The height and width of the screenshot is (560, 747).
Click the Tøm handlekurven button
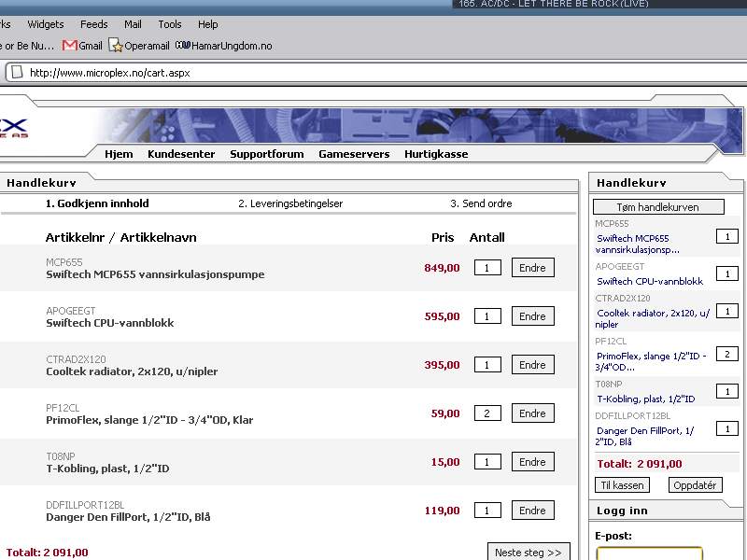(658, 207)
